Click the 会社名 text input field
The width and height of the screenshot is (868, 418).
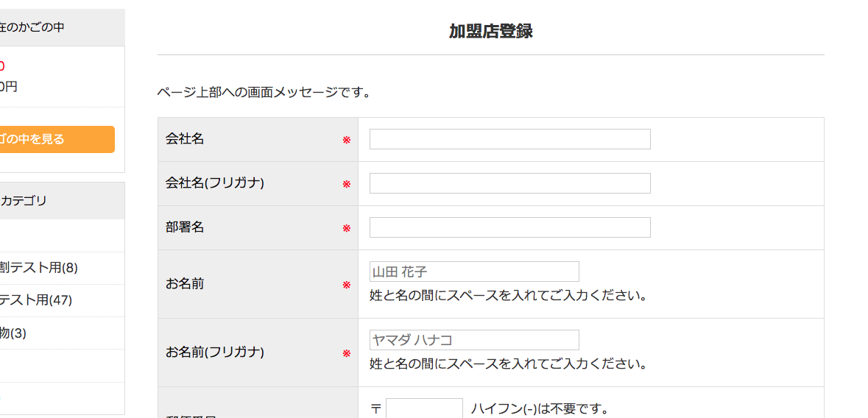pyautogui.click(x=509, y=139)
